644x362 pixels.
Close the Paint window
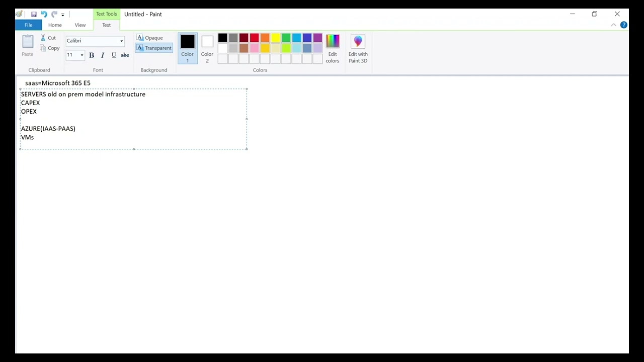617,14
